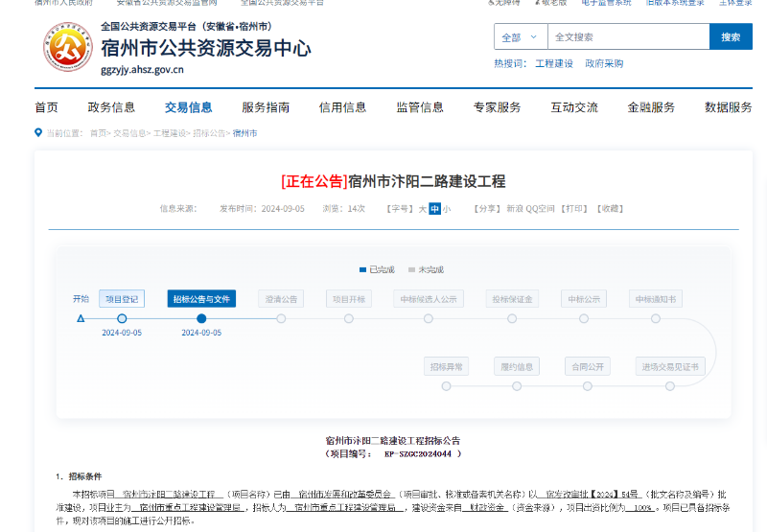Click the 发布时间：2024-09-05 text
Viewport: 767px width, 532px height.
262,209
